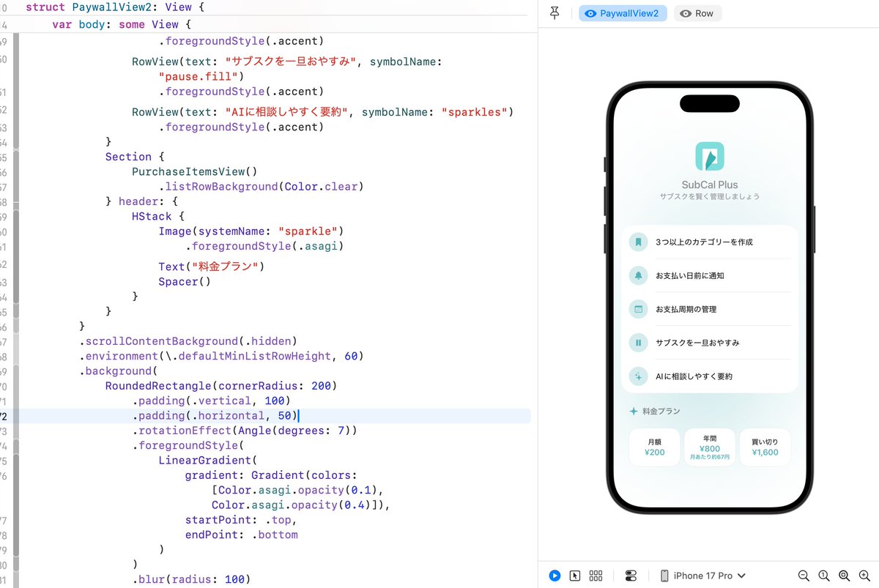The width and height of the screenshot is (879, 588).
Task: Choose the 年間 ¥800 plan
Action: tap(709, 447)
